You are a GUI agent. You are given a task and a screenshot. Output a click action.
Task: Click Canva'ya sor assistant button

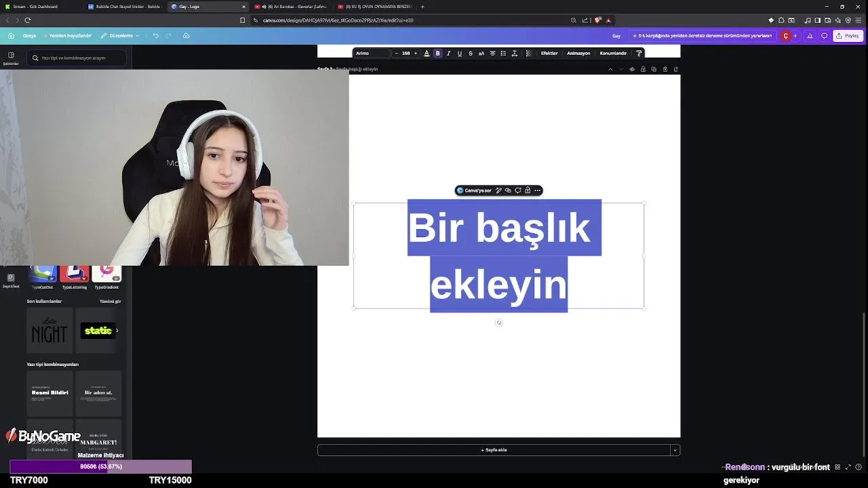pos(475,190)
